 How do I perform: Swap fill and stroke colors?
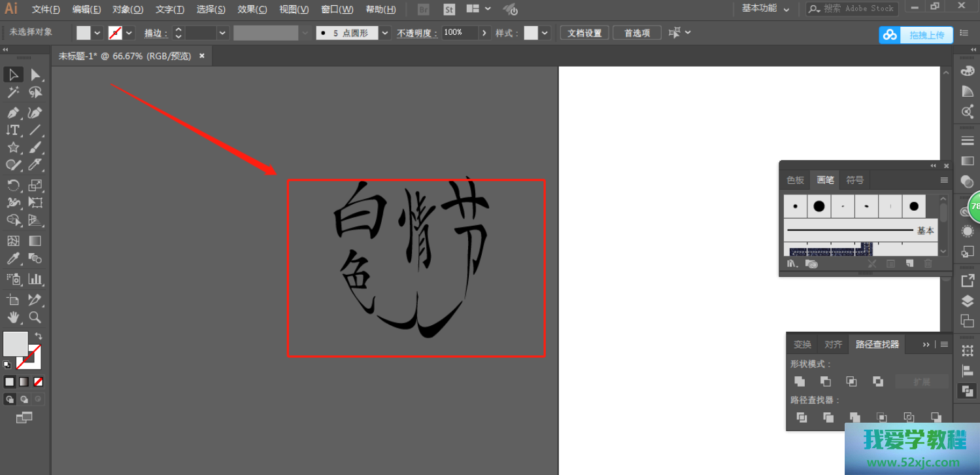pos(38,336)
